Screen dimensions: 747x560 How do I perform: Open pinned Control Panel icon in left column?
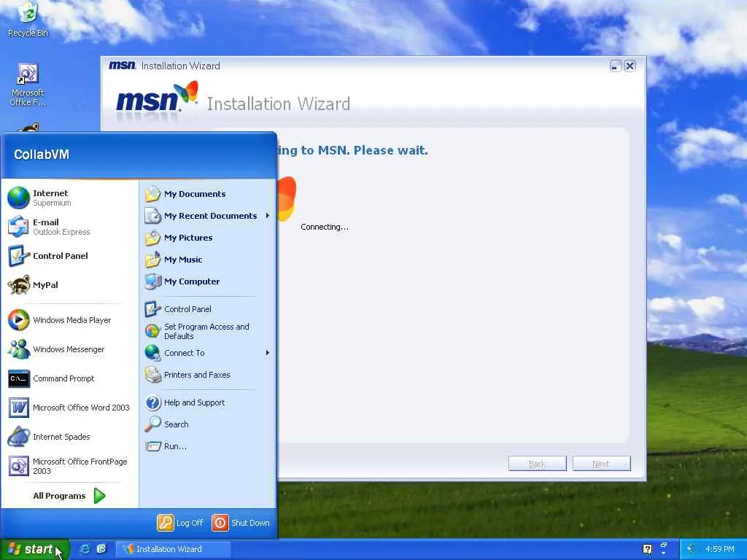[18, 256]
